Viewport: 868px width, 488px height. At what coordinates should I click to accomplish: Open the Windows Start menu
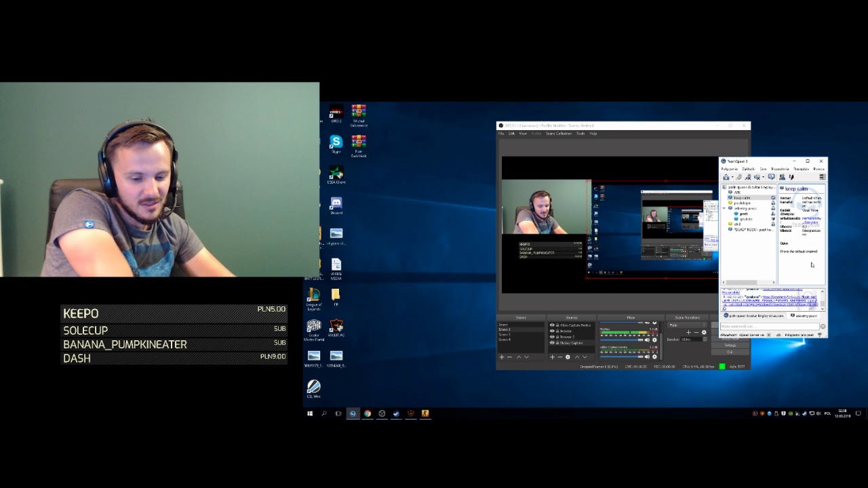point(310,413)
